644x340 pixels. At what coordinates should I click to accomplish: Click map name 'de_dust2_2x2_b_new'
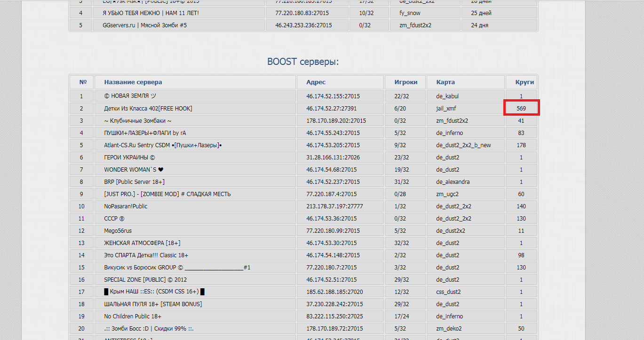(463, 145)
